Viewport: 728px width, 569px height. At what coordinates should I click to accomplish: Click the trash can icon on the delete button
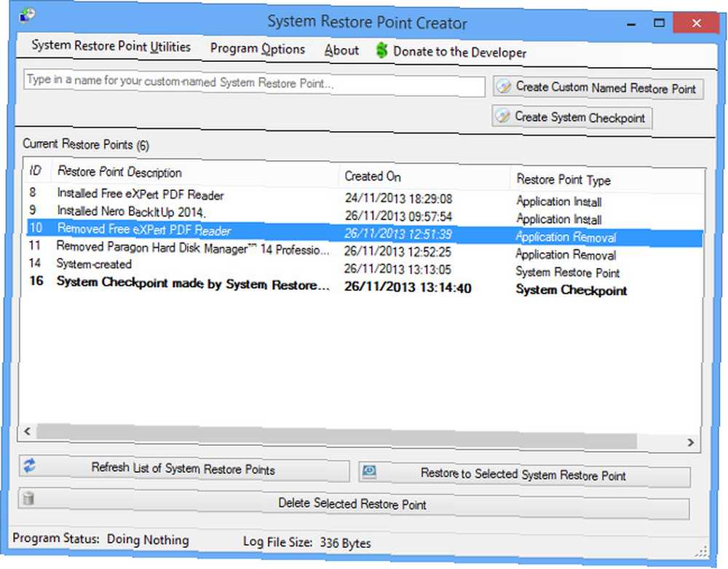29,498
